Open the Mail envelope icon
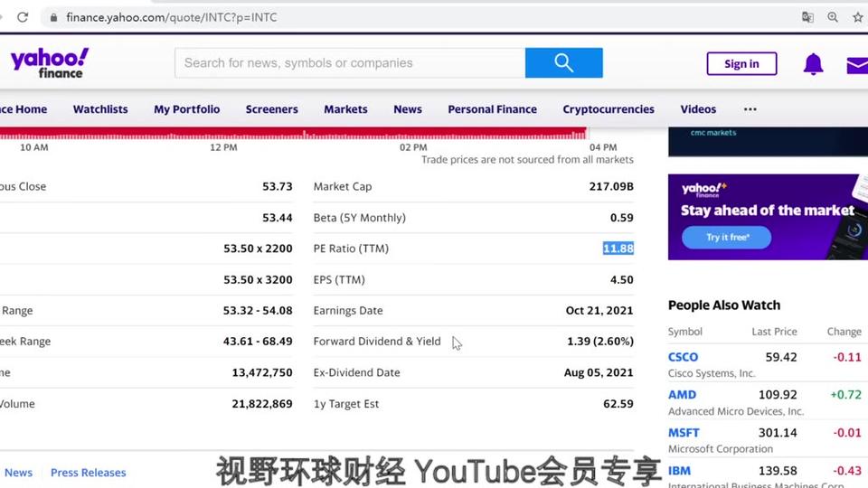The image size is (868, 488). pos(857,65)
